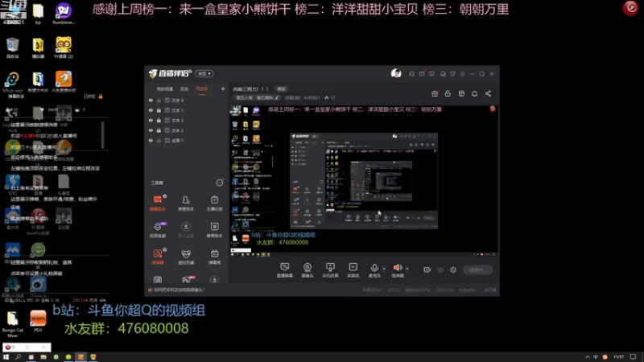Open the Bongo Cat Mver desktop folder
This screenshot has height=362, width=644.
(x=13, y=324)
